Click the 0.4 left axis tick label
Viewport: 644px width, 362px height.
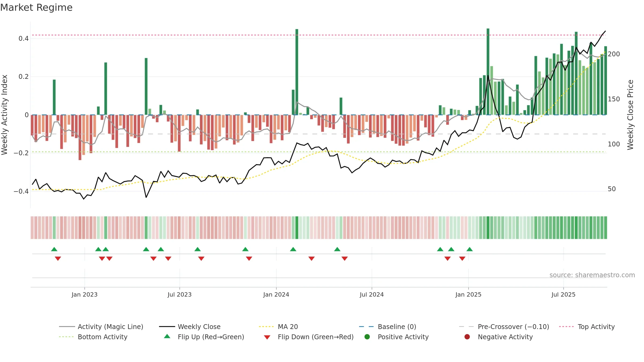[x=24, y=39]
